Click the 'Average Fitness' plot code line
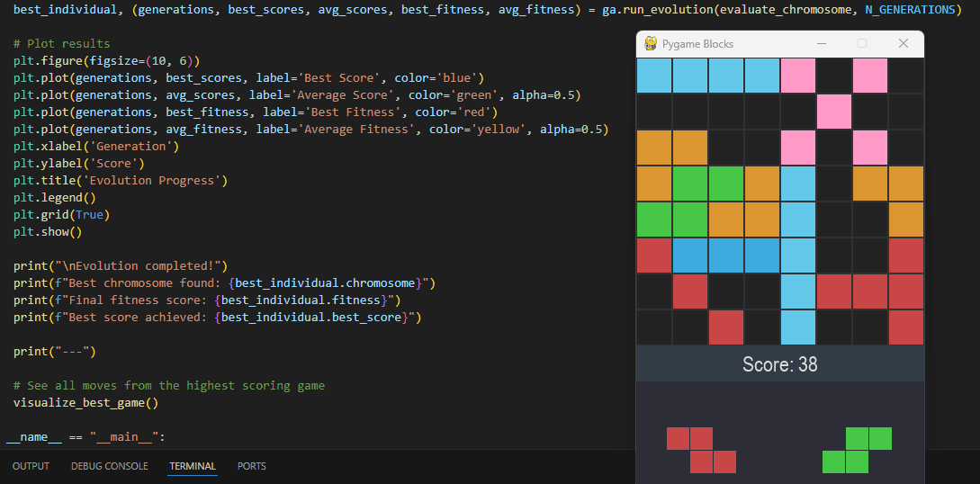Screen dimensions: 980x484 [311, 130]
